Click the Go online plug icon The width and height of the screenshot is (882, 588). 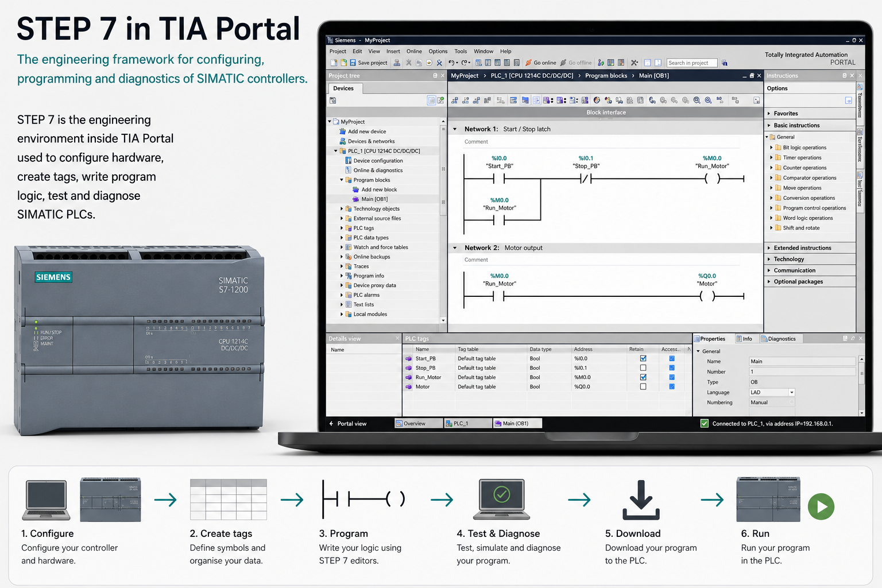pyautogui.click(x=528, y=63)
